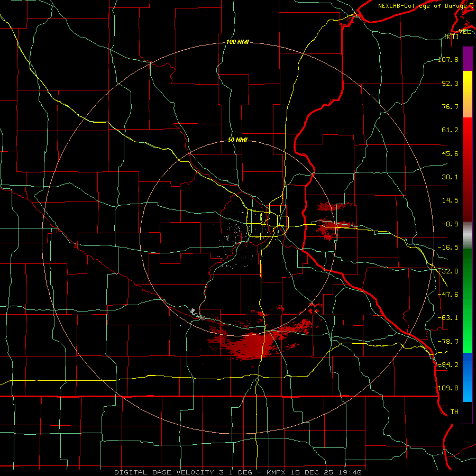The height and width of the screenshot is (476, 476).
Task: Click the 76.7 value on velocity scale
Action: [x=450, y=106]
